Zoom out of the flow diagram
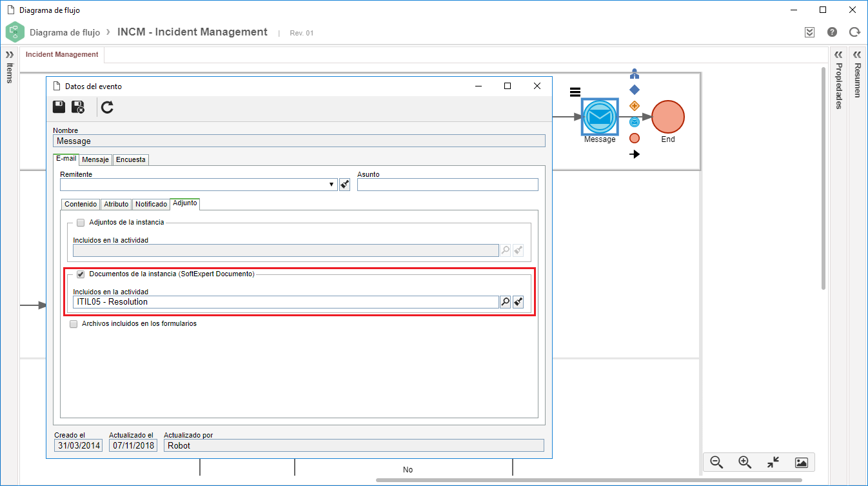The width and height of the screenshot is (868, 486). pos(716,462)
